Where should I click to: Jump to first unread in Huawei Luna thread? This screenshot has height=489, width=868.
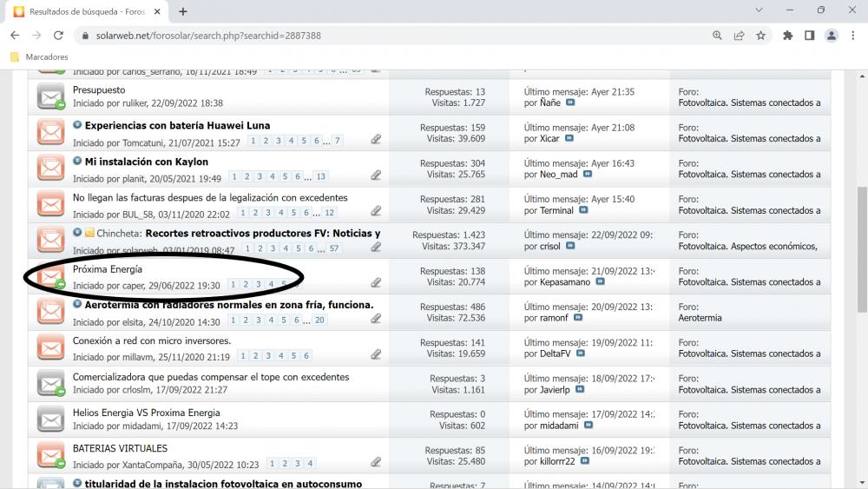tap(77, 125)
